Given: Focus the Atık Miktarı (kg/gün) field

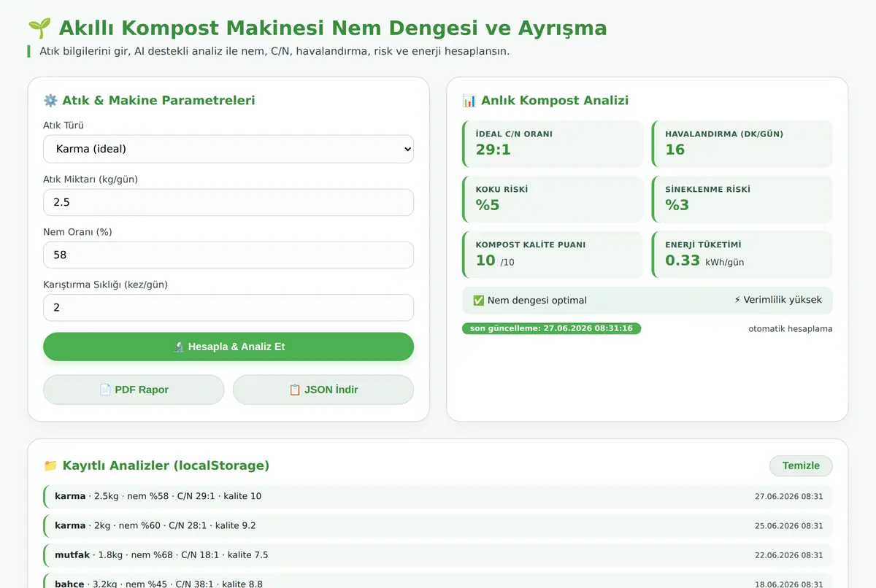Looking at the screenshot, I should [228, 202].
